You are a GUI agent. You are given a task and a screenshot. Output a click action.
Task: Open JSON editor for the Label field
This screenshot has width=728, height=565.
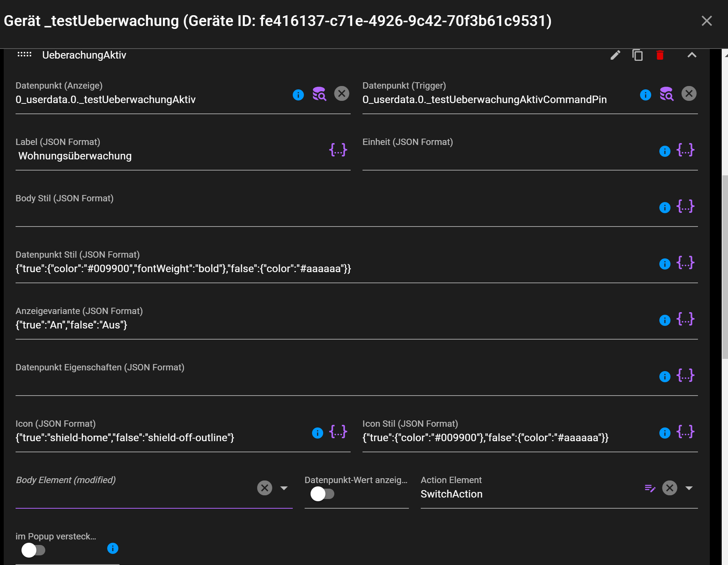point(337,150)
